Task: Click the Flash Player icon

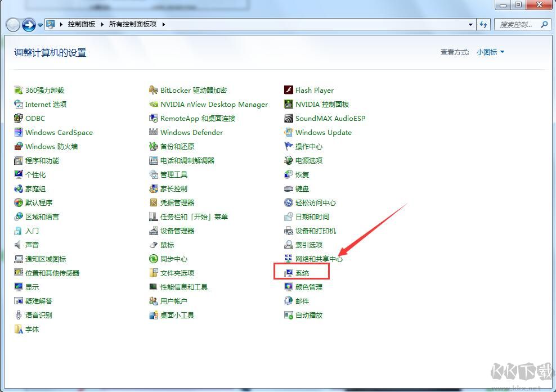Action: (x=289, y=90)
